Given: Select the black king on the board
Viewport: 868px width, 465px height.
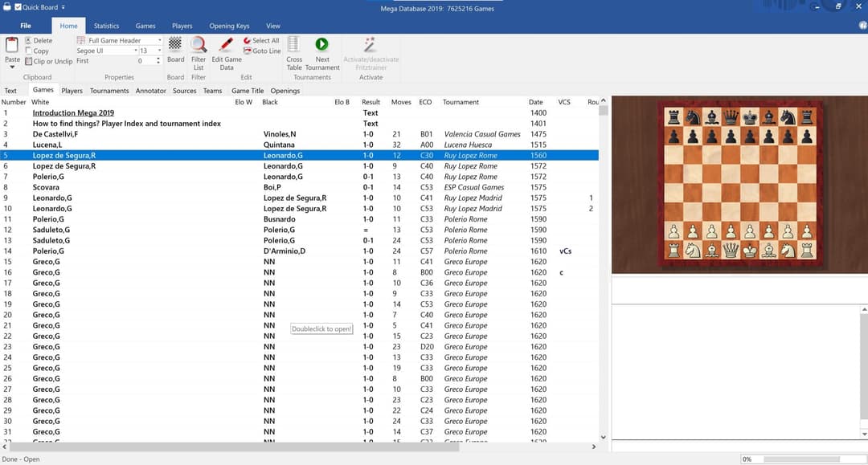Looking at the screenshot, I should (x=750, y=116).
